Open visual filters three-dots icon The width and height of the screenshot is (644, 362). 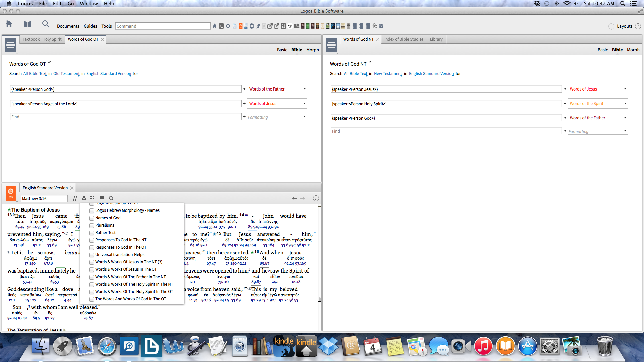tap(84, 198)
